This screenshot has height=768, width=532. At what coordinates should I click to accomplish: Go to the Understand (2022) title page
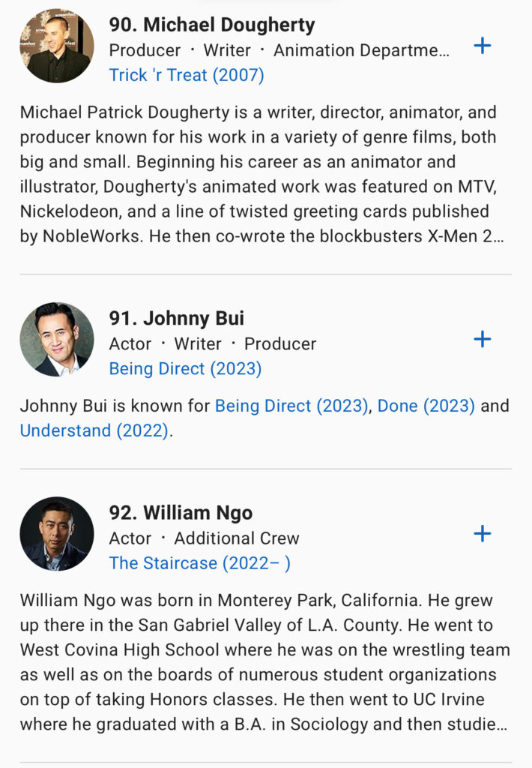pos(94,431)
